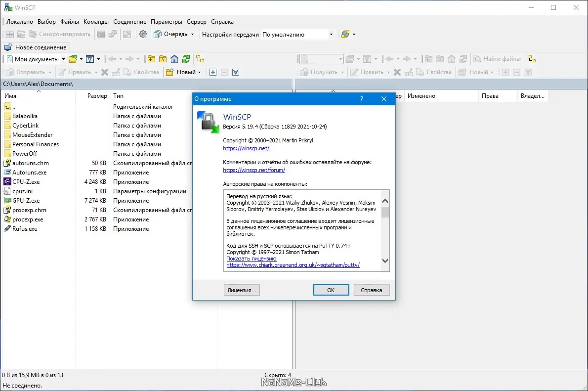Click the local selection mask check icon
This screenshot has width=588, height=391.
(236, 72)
